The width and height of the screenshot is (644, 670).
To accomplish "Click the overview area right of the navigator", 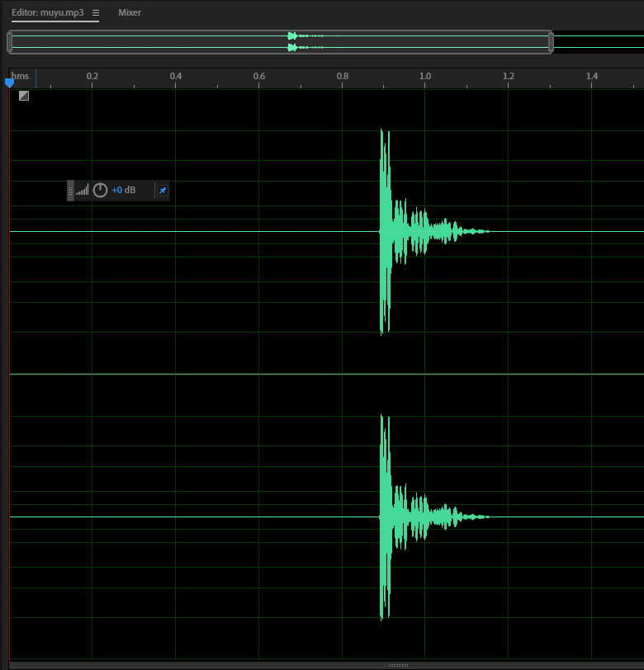I will point(599,42).
